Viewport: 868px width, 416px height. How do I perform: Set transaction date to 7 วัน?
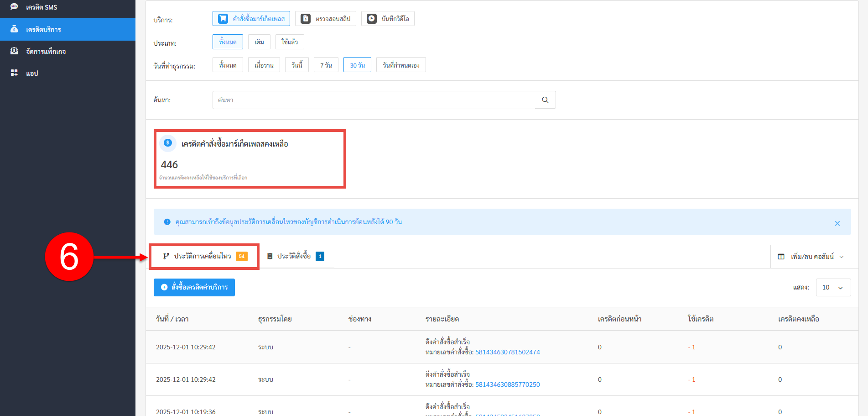tap(326, 65)
